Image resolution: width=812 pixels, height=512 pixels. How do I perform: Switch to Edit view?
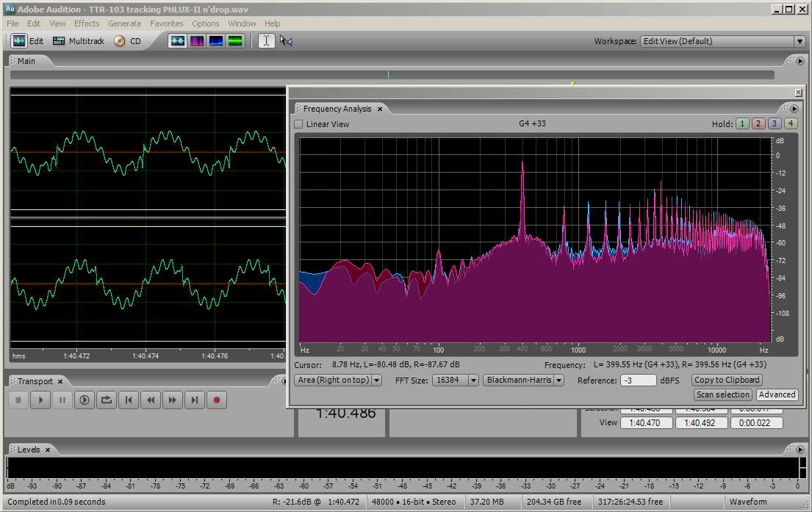(x=29, y=41)
